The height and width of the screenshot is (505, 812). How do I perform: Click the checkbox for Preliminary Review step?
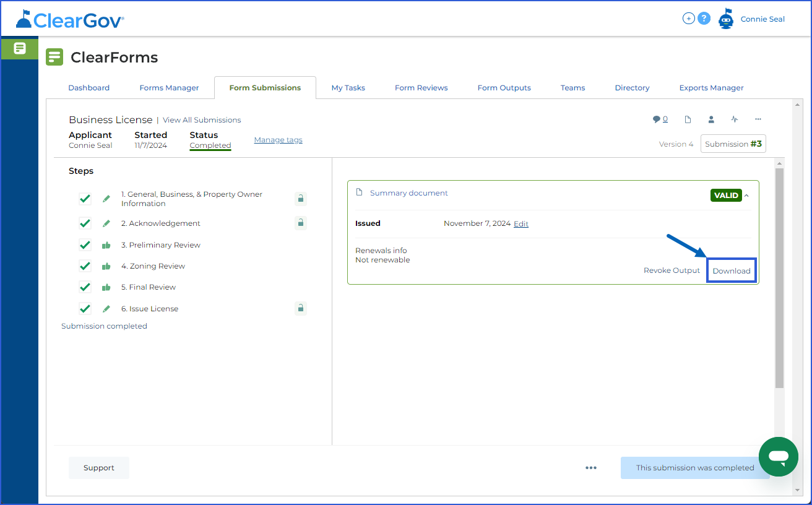click(x=85, y=244)
